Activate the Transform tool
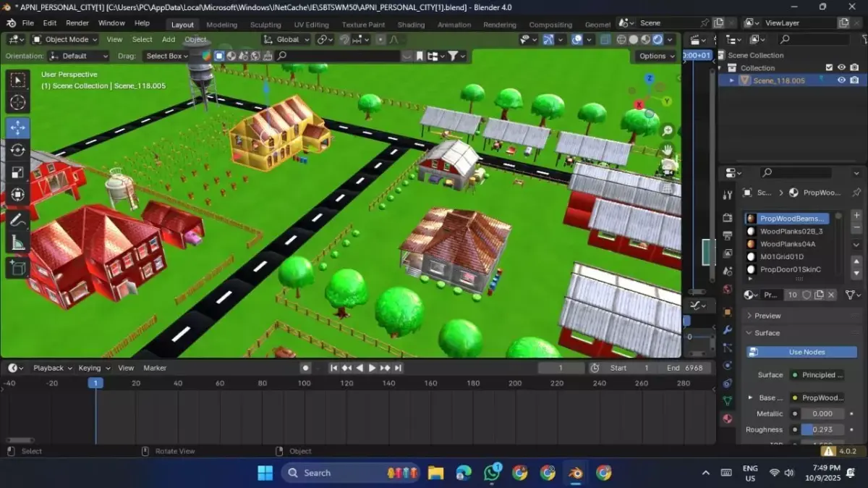Image resolution: width=868 pixels, height=488 pixels. click(18, 194)
